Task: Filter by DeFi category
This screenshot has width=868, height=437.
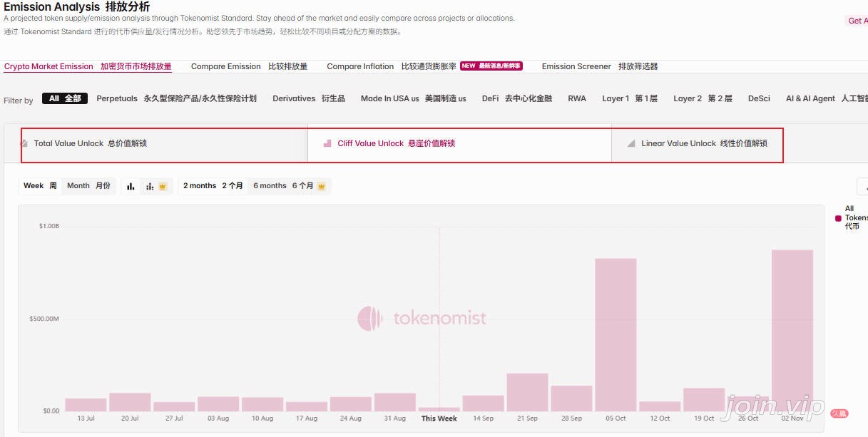Action: (x=517, y=98)
